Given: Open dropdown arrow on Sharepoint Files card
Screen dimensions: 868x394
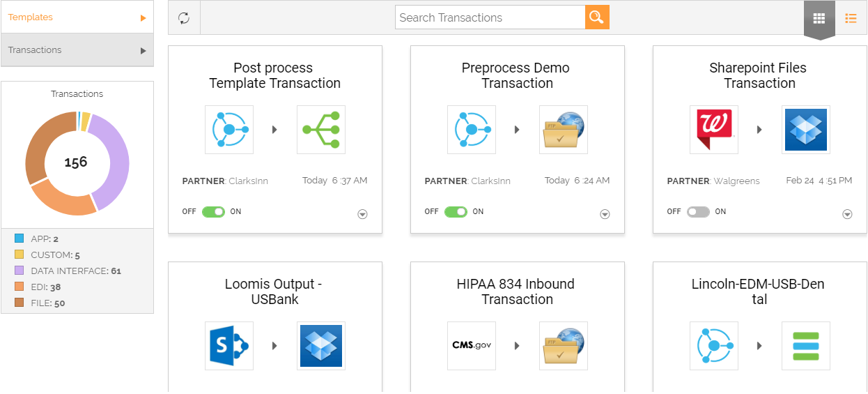Looking at the screenshot, I should point(847,215).
